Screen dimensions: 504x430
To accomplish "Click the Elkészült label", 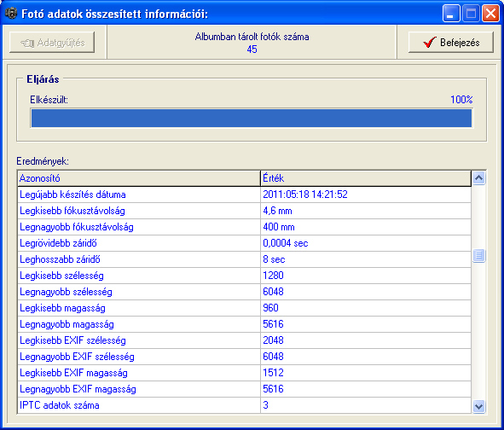I will (49, 100).
